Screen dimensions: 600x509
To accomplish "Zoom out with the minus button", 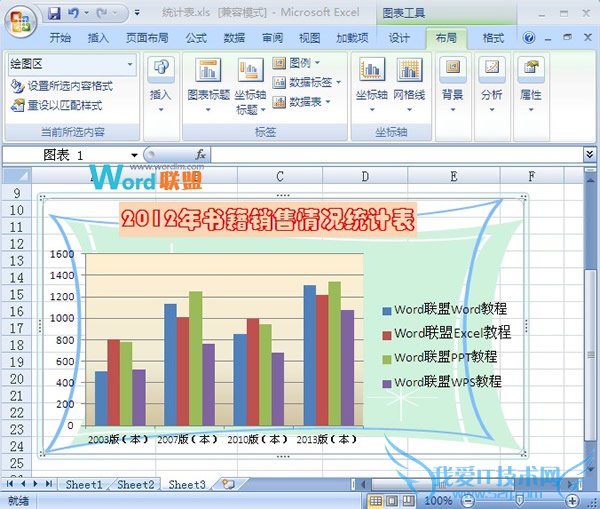I will tap(468, 501).
